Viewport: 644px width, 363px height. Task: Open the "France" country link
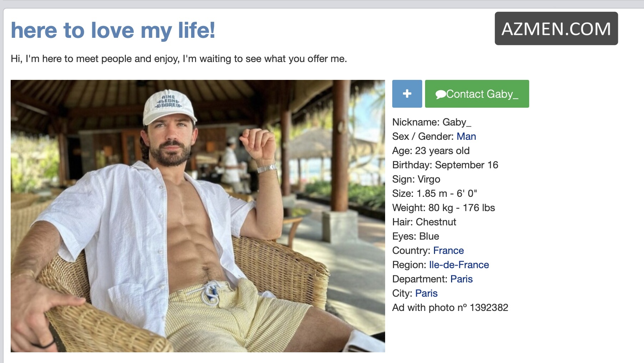[x=448, y=251]
